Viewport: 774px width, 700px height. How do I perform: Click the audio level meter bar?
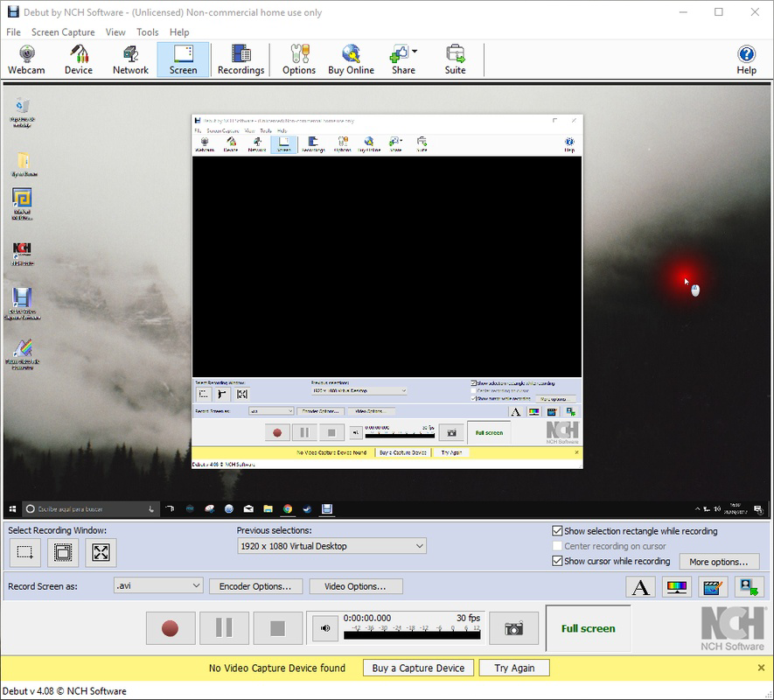point(412,635)
